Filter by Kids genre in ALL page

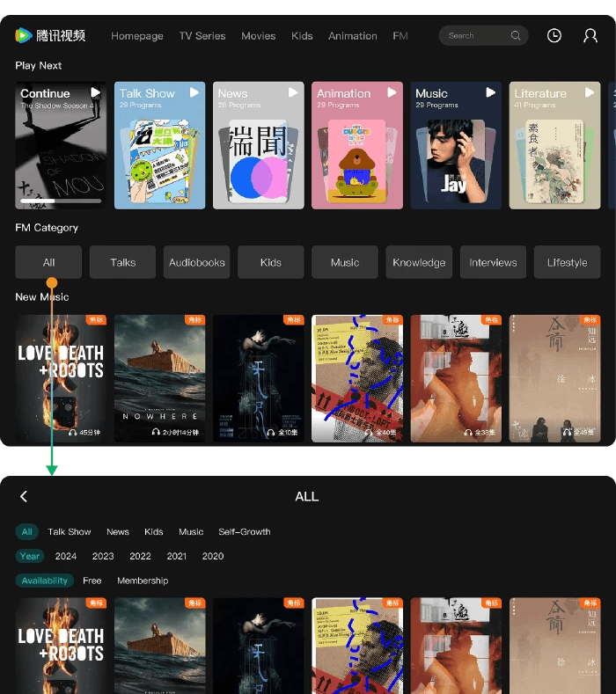(154, 531)
